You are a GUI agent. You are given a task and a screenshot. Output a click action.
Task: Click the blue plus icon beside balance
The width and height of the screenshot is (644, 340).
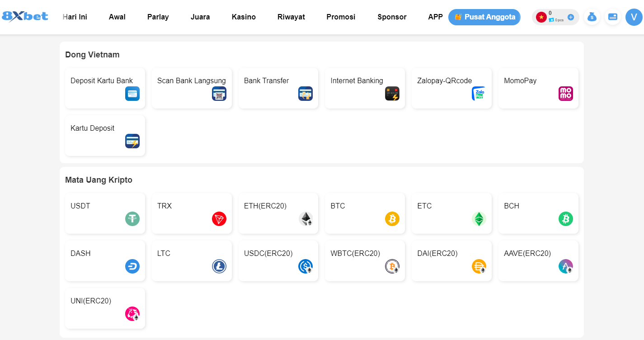(x=571, y=17)
